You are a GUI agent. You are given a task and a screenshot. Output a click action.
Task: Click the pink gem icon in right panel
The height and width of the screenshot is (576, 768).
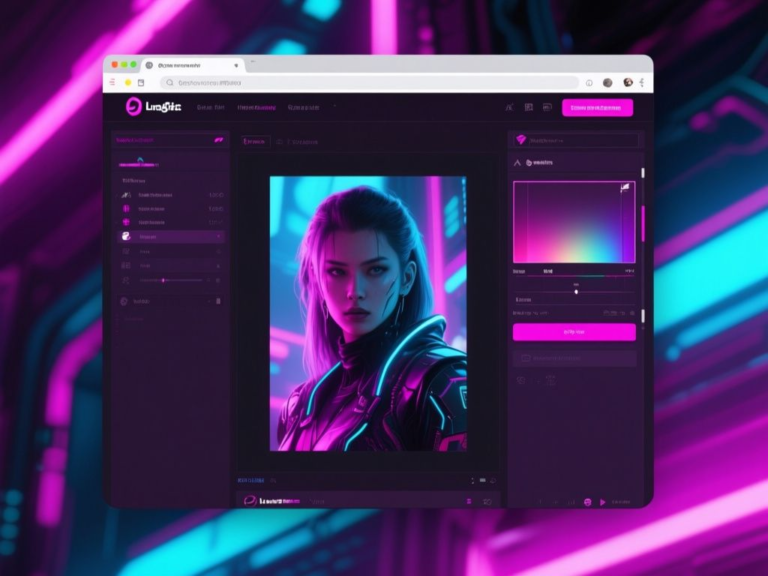click(x=519, y=140)
